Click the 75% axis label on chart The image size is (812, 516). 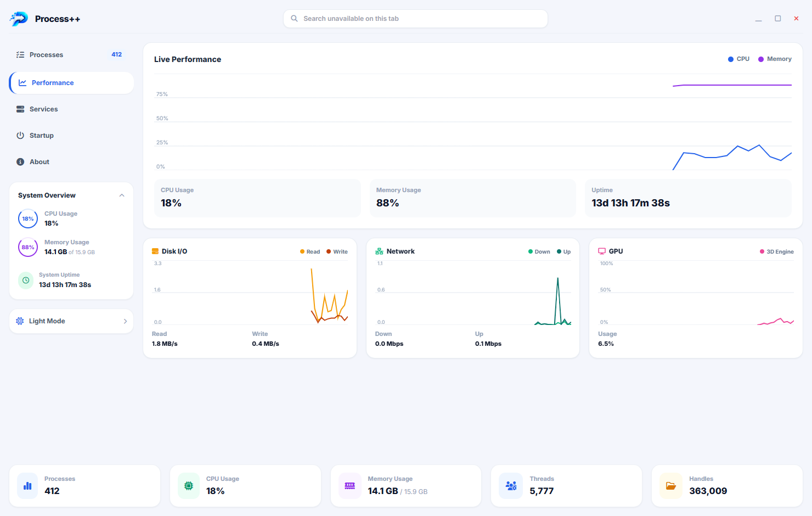pos(162,94)
